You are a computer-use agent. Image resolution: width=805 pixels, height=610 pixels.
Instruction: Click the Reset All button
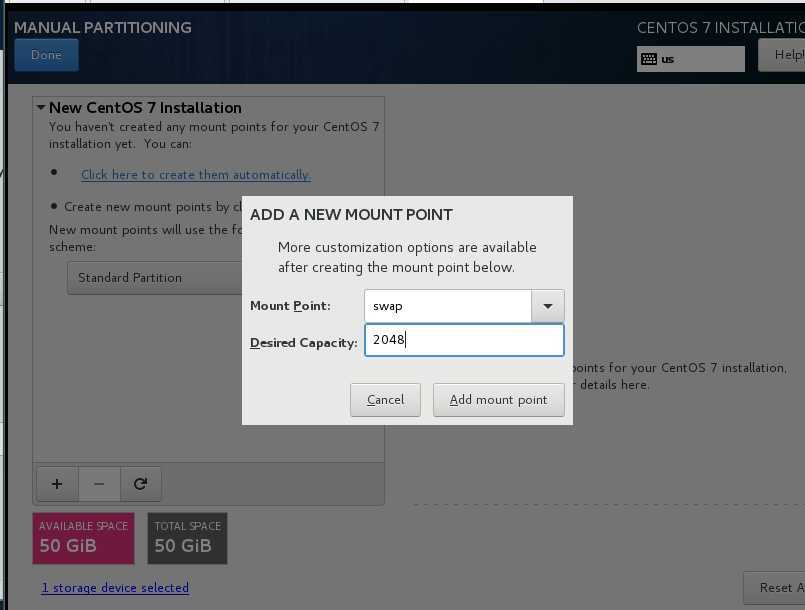tap(775, 588)
